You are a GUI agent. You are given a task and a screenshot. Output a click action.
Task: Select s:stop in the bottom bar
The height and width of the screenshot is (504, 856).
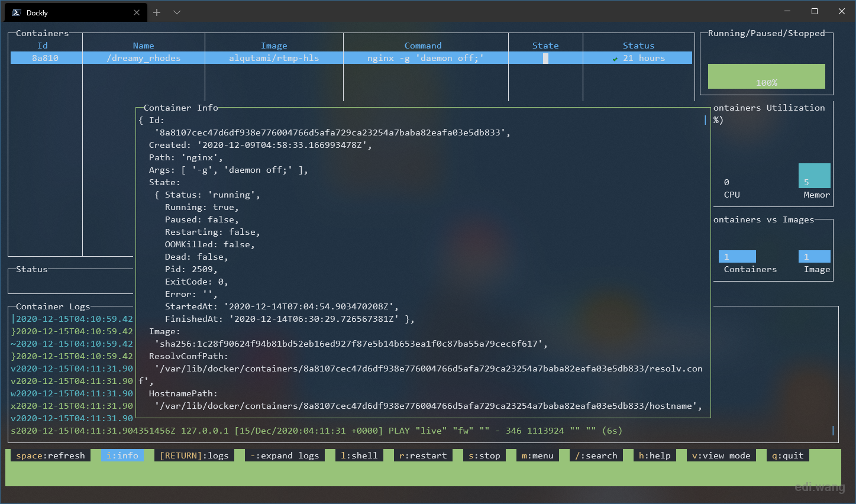click(x=484, y=455)
